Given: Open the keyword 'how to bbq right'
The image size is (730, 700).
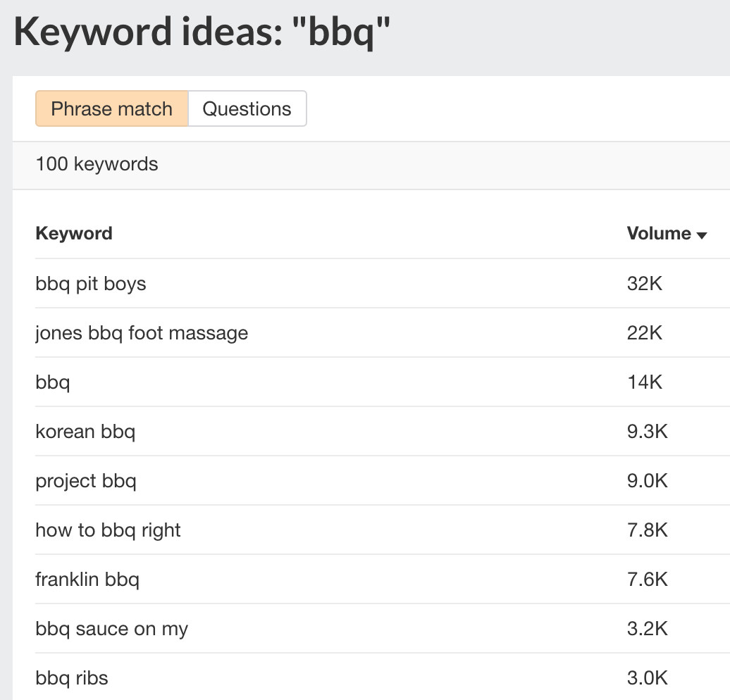Looking at the screenshot, I should (108, 530).
